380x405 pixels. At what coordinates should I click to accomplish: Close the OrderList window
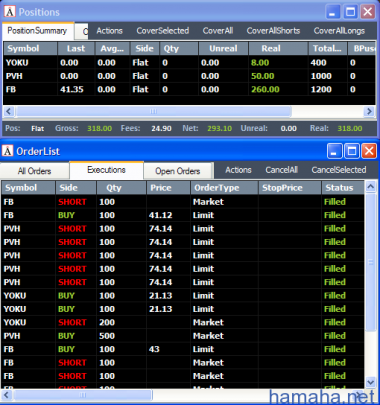click(369, 151)
